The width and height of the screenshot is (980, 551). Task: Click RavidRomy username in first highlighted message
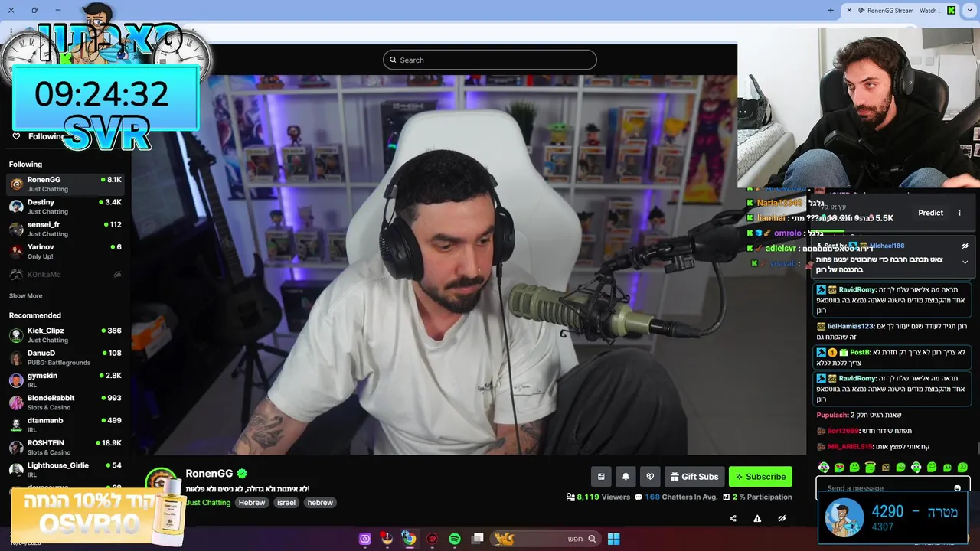tap(857, 290)
